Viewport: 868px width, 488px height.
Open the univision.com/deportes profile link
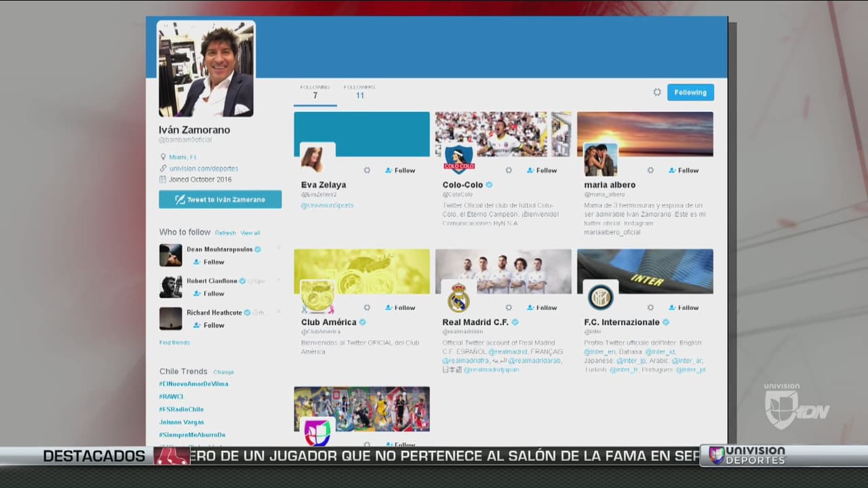click(203, 168)
